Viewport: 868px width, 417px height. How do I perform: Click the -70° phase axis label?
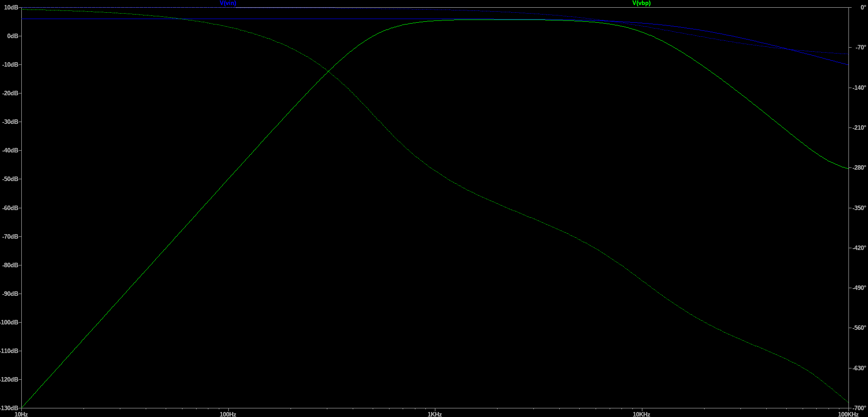861,47
